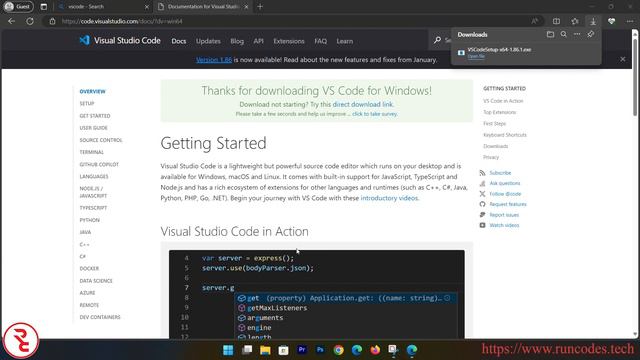Click the Visual Studio Code logo

click(x=120, y=40)
